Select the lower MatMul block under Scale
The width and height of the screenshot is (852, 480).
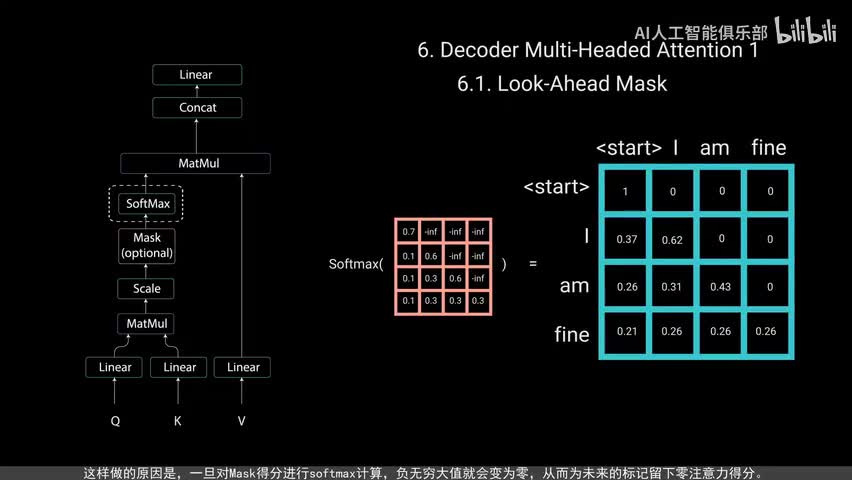[x=146, y=324]
